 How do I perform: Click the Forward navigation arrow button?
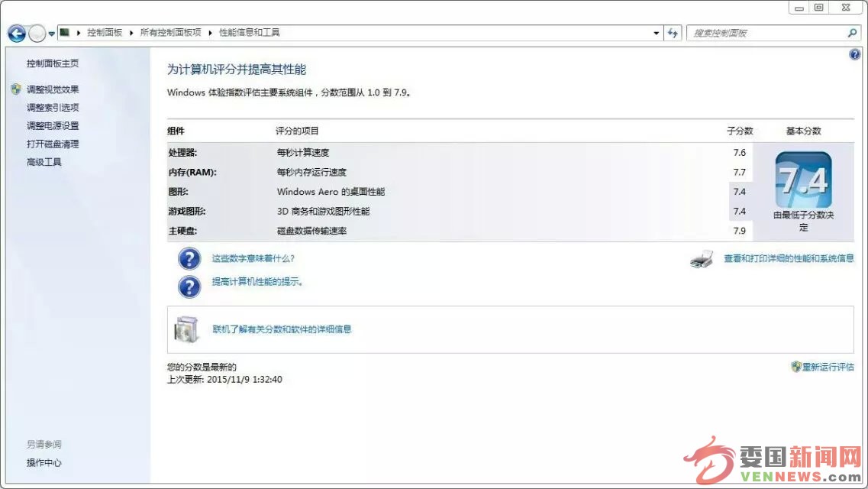(x=37, y=34)
